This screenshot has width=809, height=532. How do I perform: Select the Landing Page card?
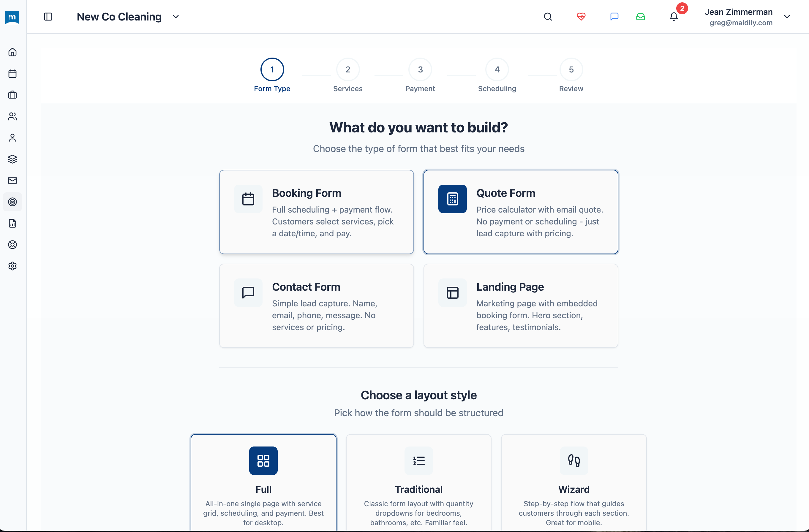pyautogui.click(x=521, y=305)
